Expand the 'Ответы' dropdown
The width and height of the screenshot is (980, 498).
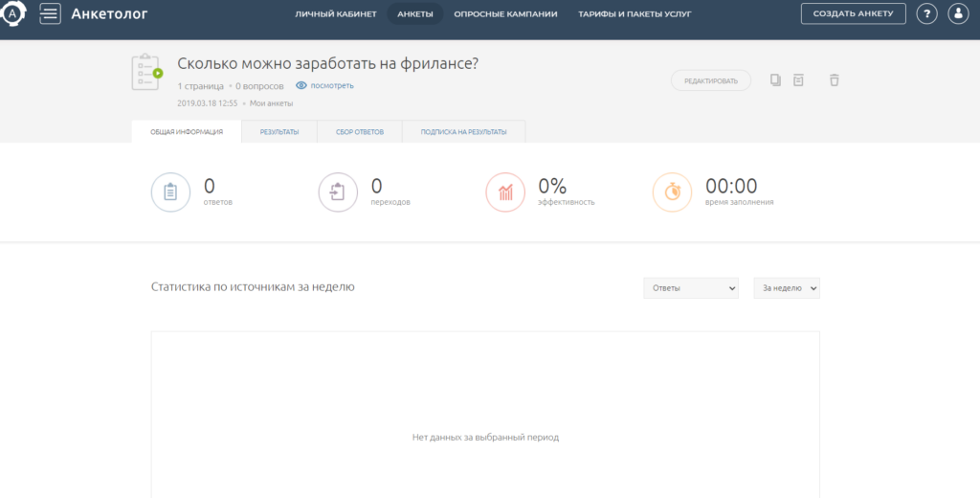click(x=690, y=288)
